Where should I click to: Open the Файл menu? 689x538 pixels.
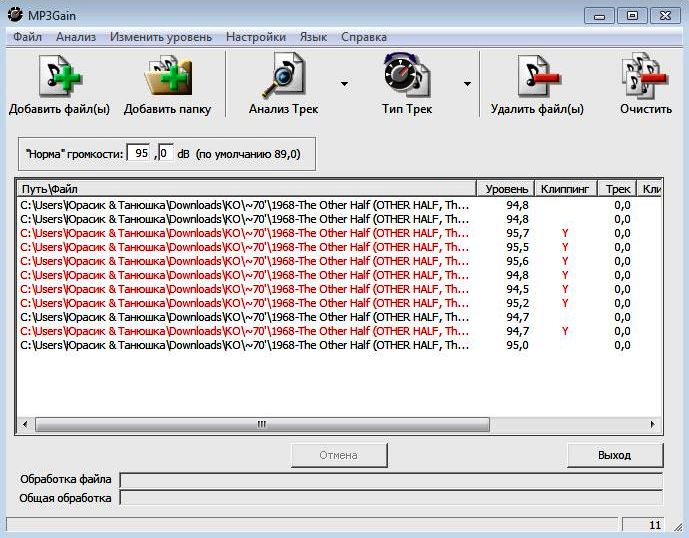click(x=27, y=37)
